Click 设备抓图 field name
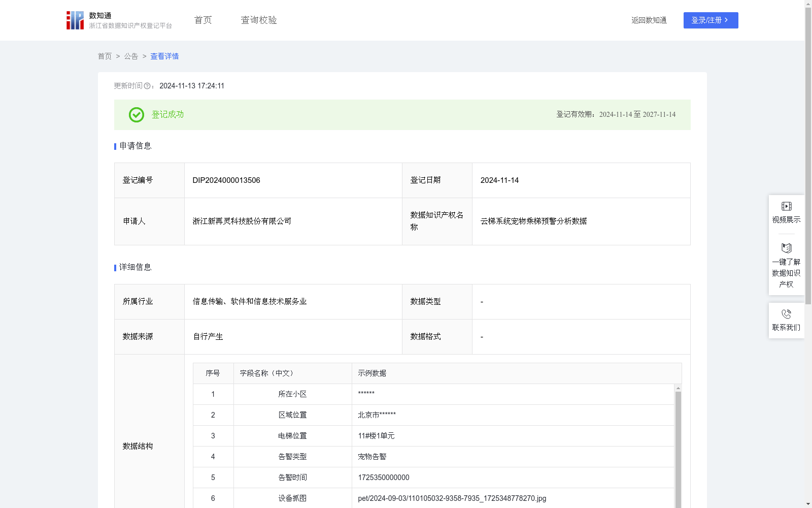Screen dimensions: 812x508 (x=292, y=498)
